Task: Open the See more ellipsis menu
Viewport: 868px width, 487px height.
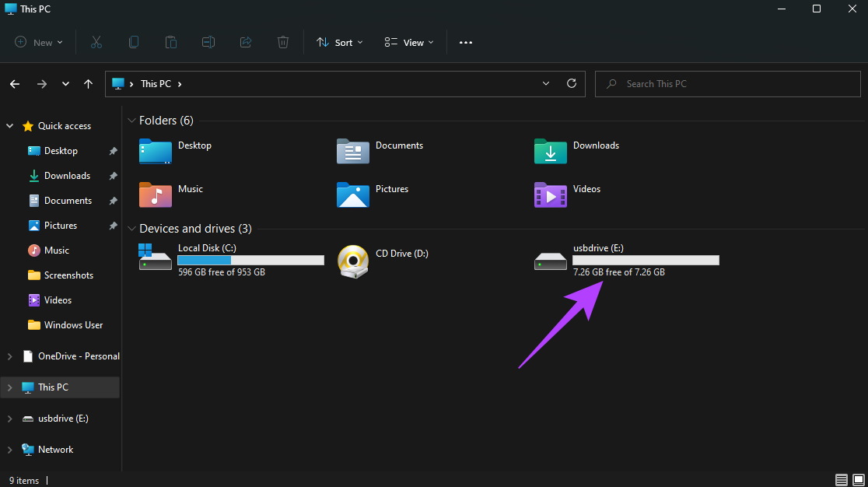Action: click(466, 43)
